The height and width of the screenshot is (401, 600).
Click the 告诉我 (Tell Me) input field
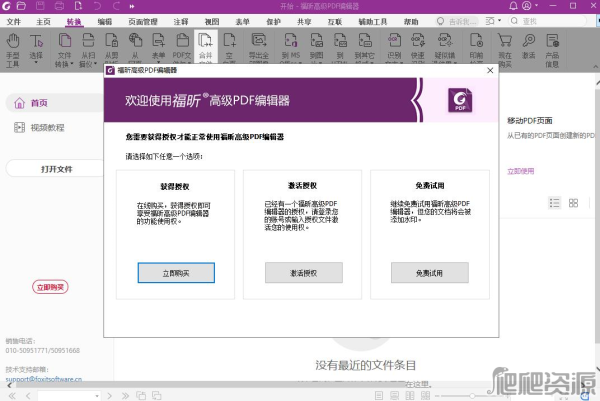pos(458,21)
